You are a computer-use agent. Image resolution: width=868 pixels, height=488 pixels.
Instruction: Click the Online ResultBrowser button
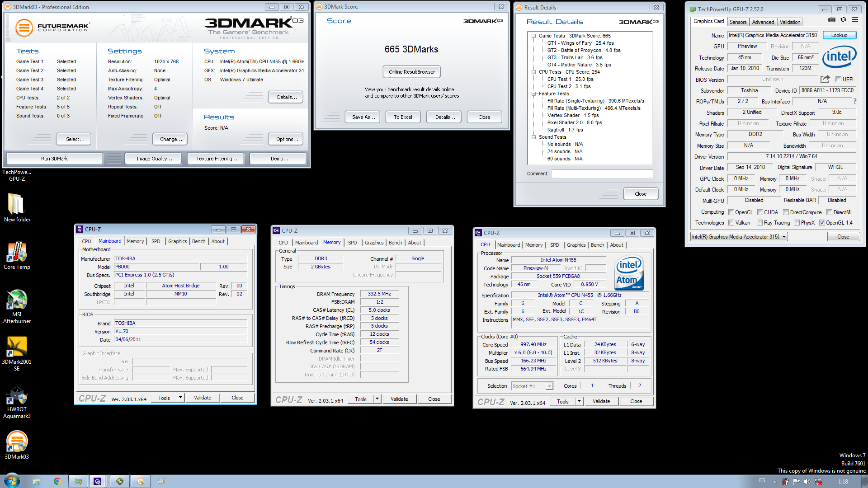412,72
